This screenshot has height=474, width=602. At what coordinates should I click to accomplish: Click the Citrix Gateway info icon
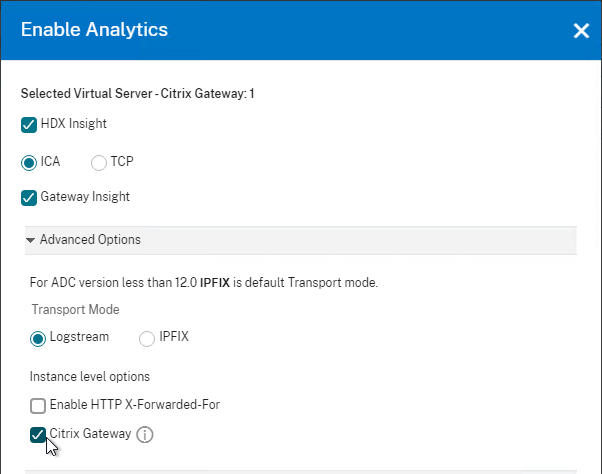coord(145,434)
